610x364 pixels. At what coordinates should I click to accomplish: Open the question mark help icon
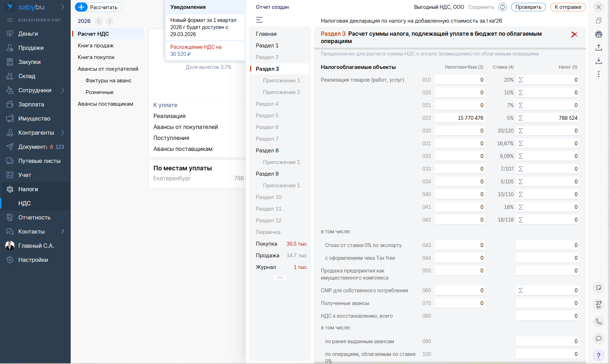tap(598, 356)
